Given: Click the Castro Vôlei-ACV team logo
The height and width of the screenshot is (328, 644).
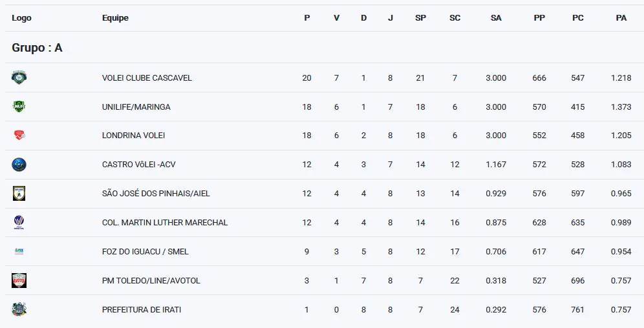Looking at the screenshot, I should click(x=19, y=165).
